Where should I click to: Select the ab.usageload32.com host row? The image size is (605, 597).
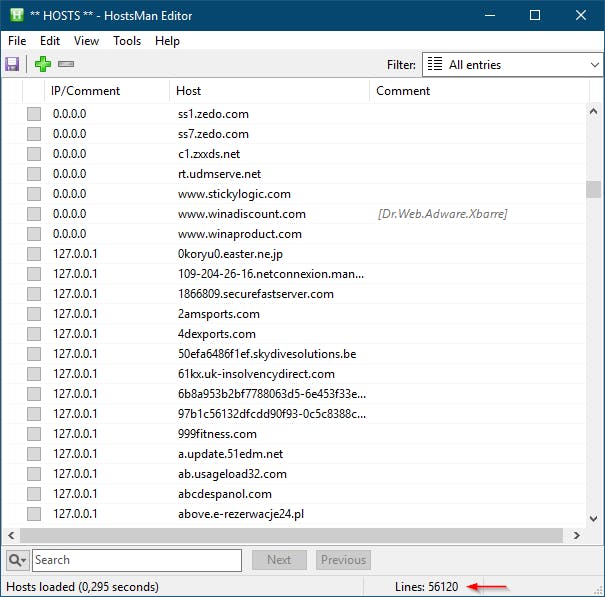click(x=296, y=474)
